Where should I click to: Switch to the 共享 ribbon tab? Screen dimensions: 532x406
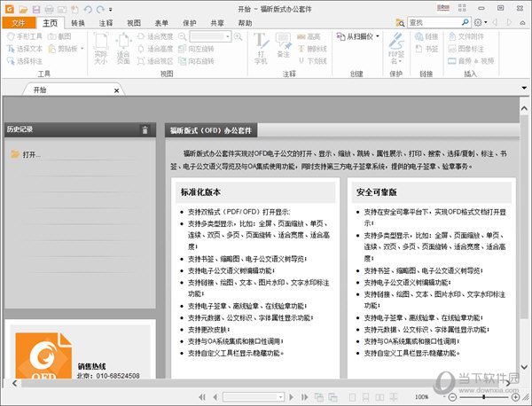coord(217,23)
